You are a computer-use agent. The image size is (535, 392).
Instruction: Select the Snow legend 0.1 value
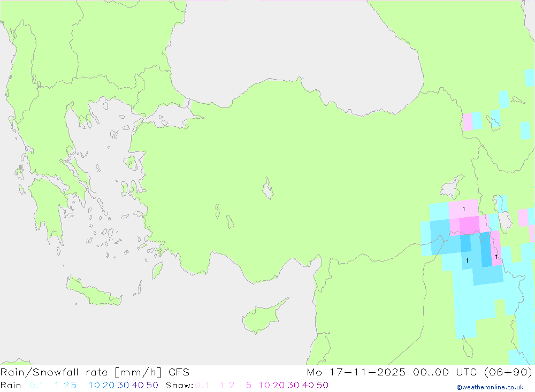[202, 385]
